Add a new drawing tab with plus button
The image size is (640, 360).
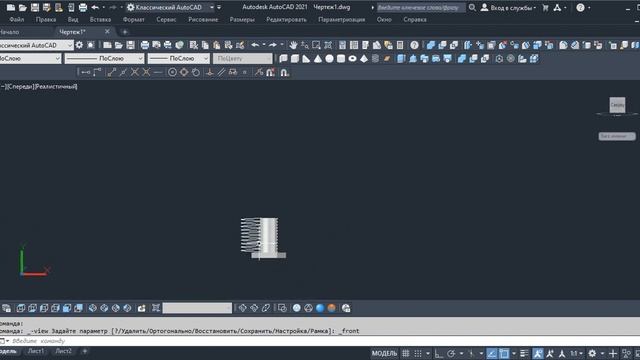[x=125, y=32]
